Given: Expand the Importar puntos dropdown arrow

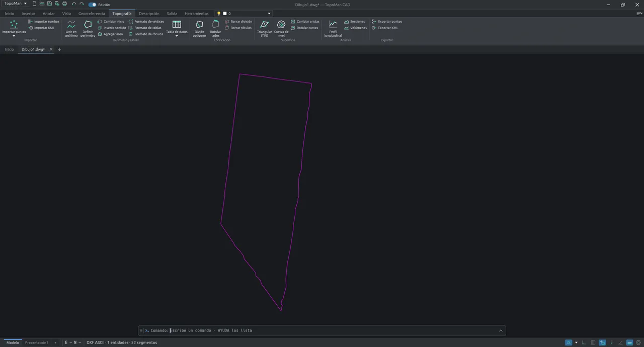Looking at the screenshot, I should (x=14, y=36).
